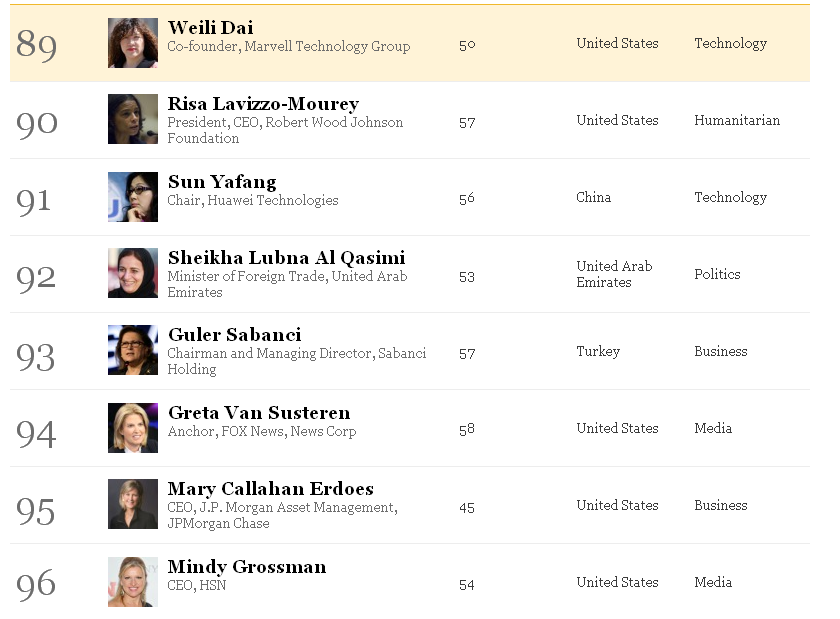This screenshot has width=840, height=619.
Task: Open the Mary Callahan Erdoes link
Action: tap(271, 489)
